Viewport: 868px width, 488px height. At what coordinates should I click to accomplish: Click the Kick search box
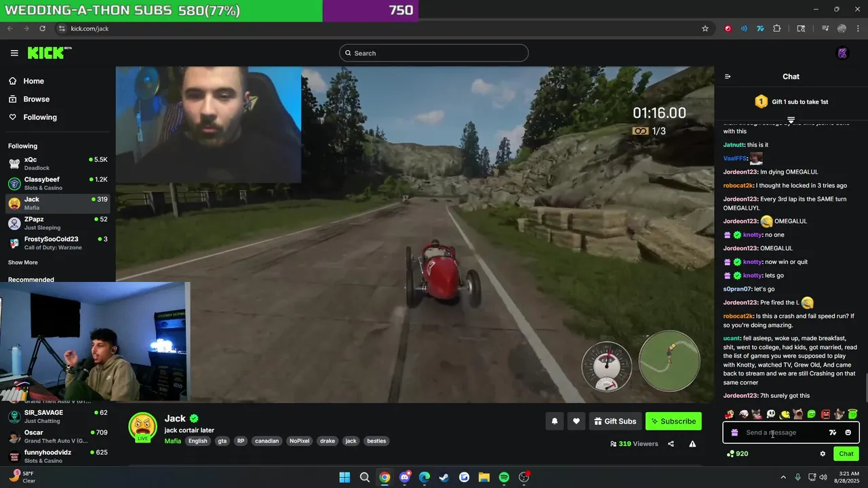coord(434,53)
